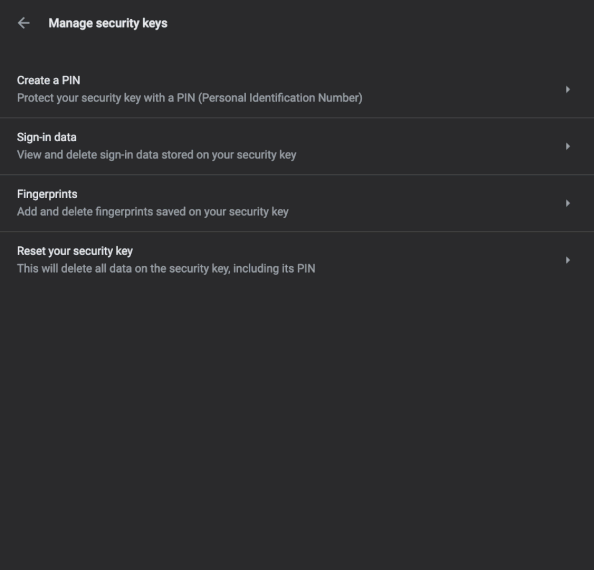Click the words 'including its PIN'
The width and height of the screenshot is (594, 570).
click(274, 269)
